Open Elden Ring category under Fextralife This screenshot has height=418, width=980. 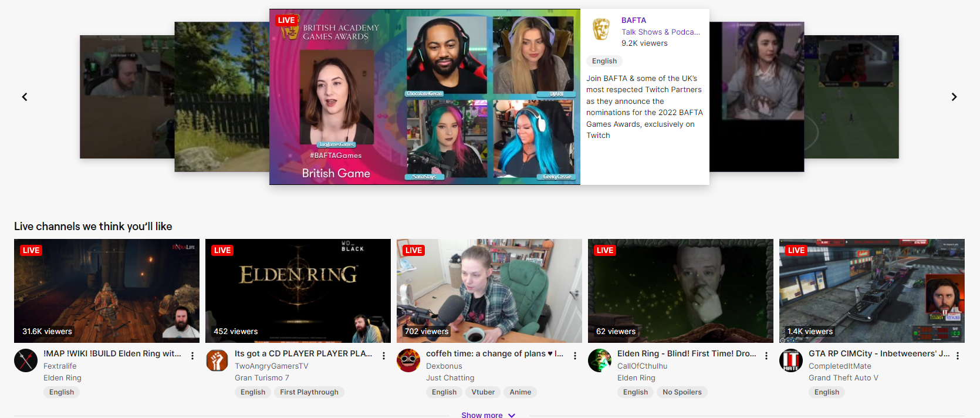coord(62,378)
